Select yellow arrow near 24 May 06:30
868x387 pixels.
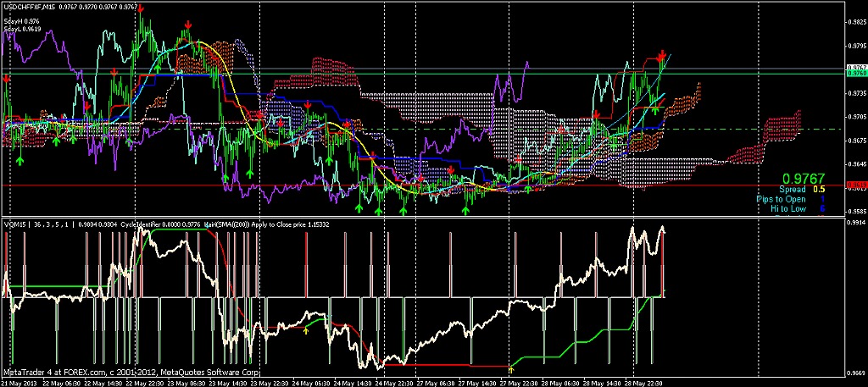coord(305,330)
